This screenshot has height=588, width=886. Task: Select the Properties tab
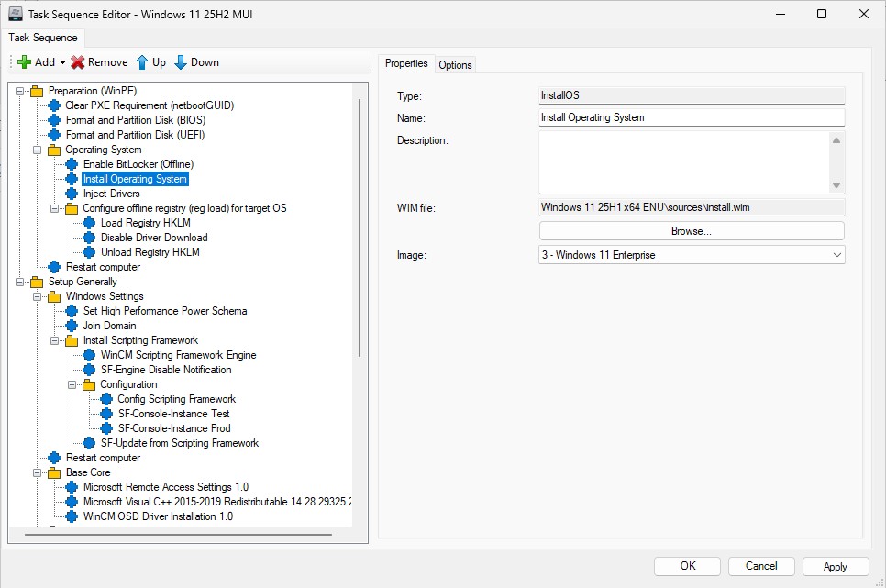406,63
